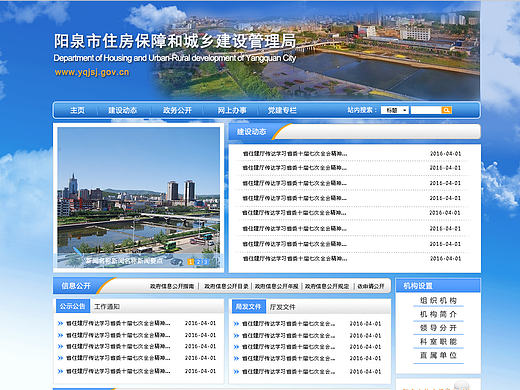The height and width of the screenshot is (390, 520).
Task: Open 政府信息公开目录 link
Action: point(226,286)
